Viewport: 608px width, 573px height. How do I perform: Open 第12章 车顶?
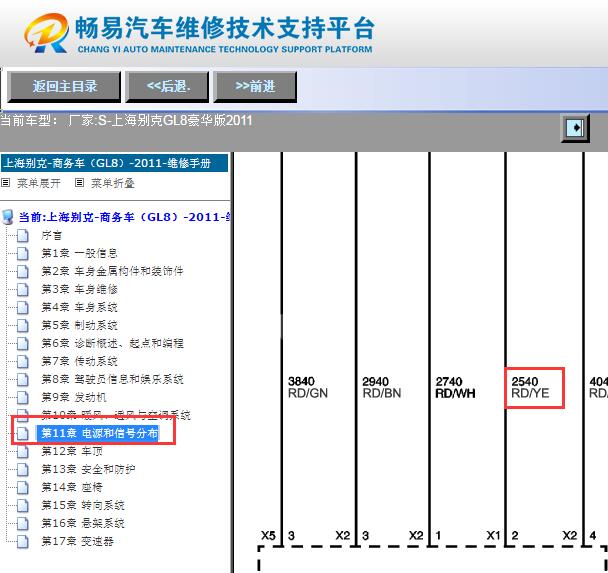(72, 451)
